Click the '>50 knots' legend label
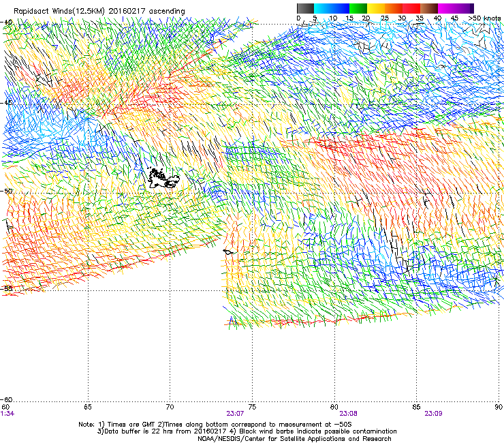Screen dimensions: 504x443 [484, 18]
